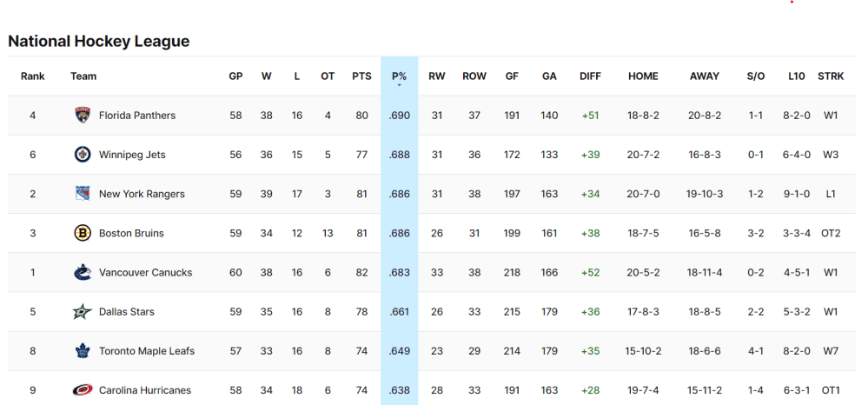The height and width of the screenshot is (405, 868).
Task: Click the Carolina Hurricanes team logo
Action: (83, 390)
